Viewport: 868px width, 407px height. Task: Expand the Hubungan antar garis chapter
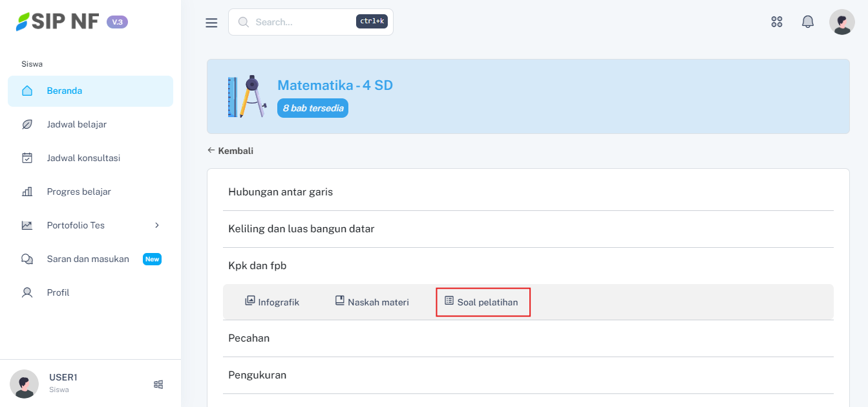click(x=281, y=192)
